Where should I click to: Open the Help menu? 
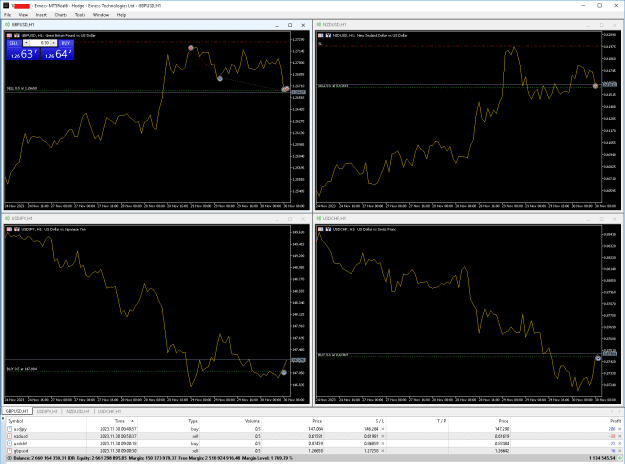(121, 15)
